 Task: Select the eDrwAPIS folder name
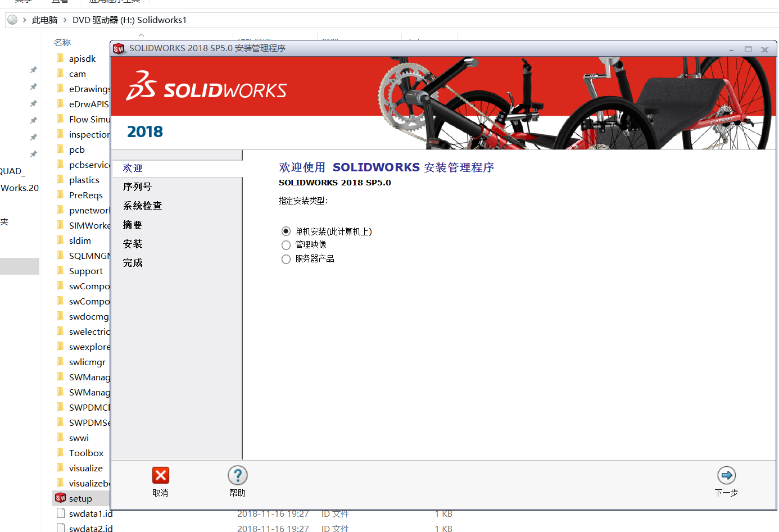[89, 104]
